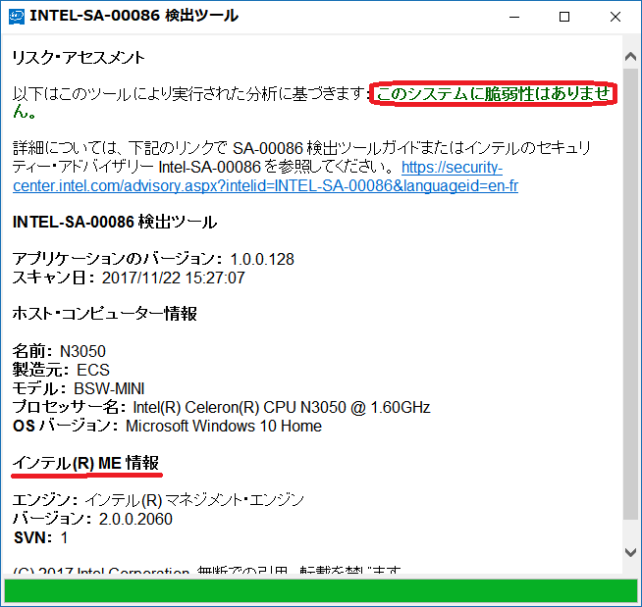Click the SVN value 1
The height and width of the screenshot is (607, 642).
(64, 538)
